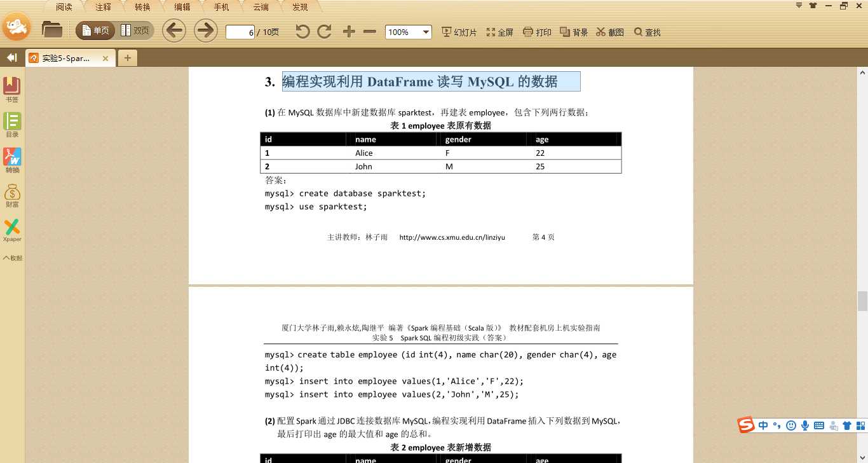Open the Sogou emoji smiley panel
The height and width of the screenshot is (463, 868).
[791, 425]
